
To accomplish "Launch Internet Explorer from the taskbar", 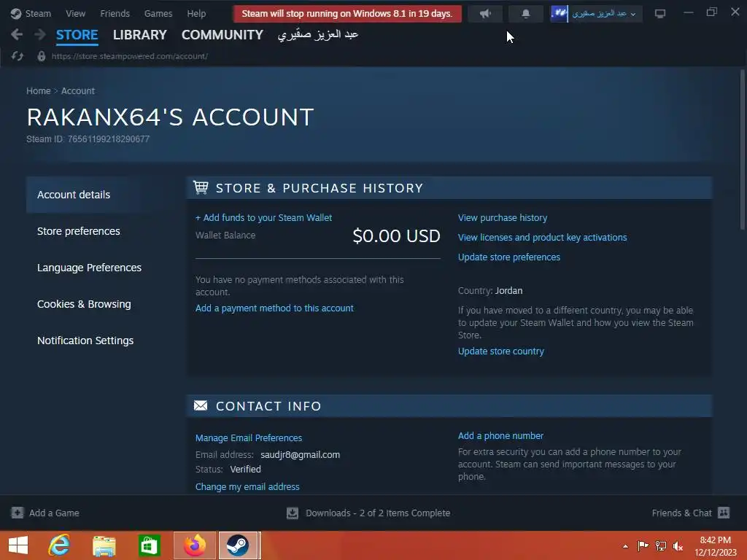I will [59, 545].
